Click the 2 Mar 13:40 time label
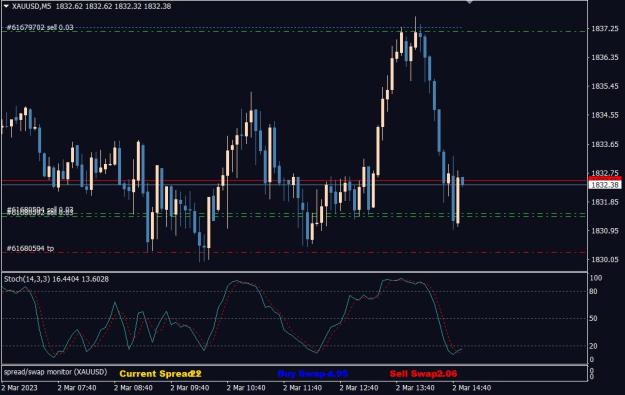Image resolution: width=625 pixels, height=395 pixels. click(x=415, y=388)
